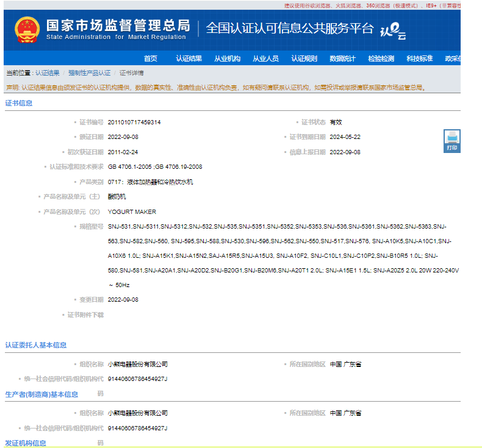482x448 pixels.
Task: Click the 证书详情 breadcrumb text
Action: tap(131, 73)
